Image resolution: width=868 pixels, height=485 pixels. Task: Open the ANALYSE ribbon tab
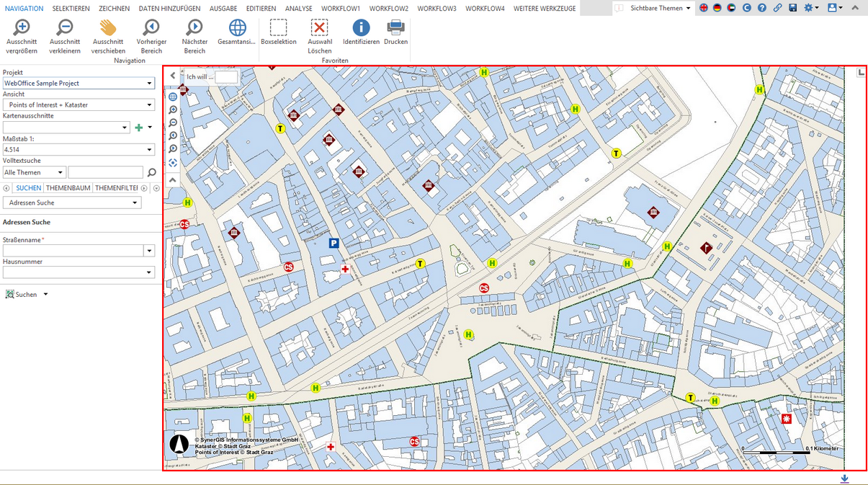(x=298, y=9)
